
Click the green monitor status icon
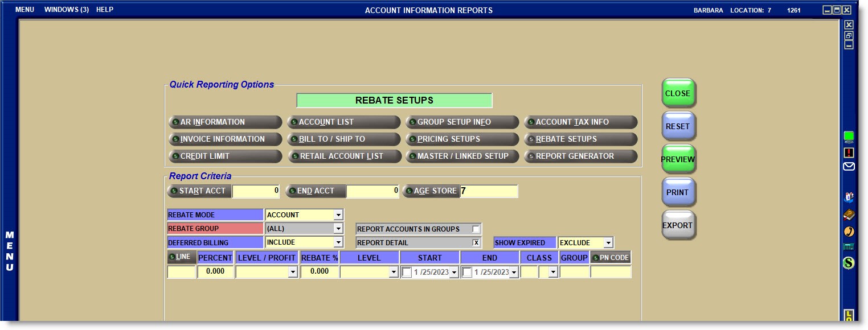[x=849, y=137]
